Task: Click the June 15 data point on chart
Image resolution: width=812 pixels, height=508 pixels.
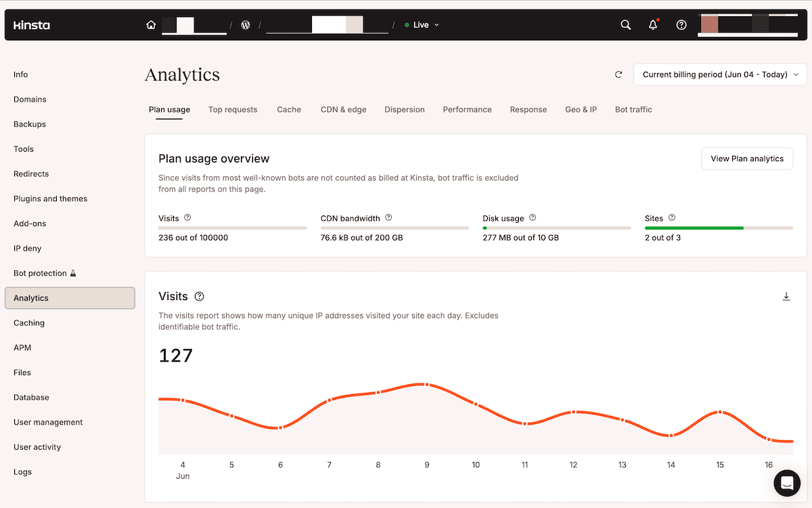Action: pyautogui.click(x=720, y=412)
